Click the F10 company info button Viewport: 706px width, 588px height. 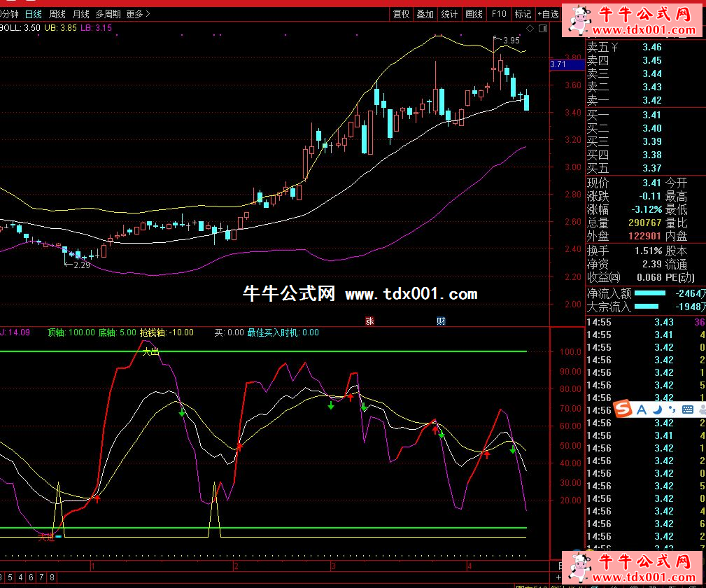click(498, 14)
